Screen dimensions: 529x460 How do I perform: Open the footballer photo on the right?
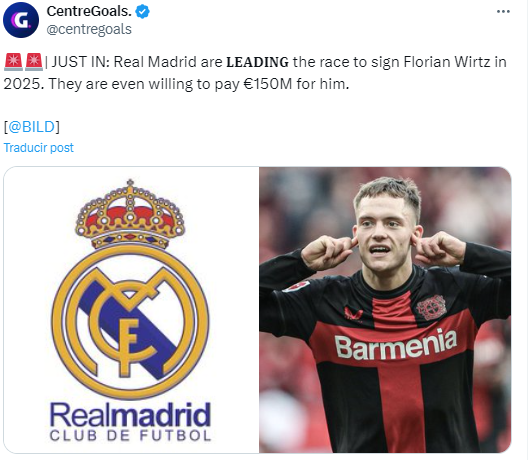tap(385, 310)
